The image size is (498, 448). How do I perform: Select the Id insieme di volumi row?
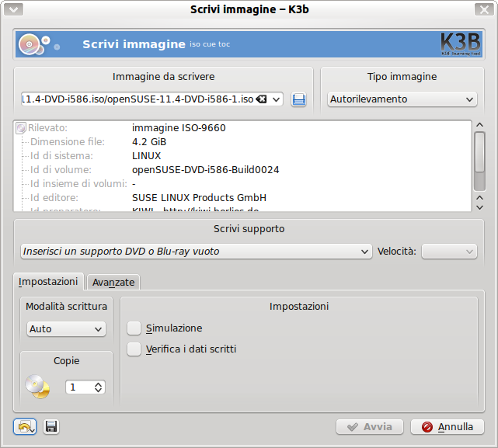coord(243,184)
